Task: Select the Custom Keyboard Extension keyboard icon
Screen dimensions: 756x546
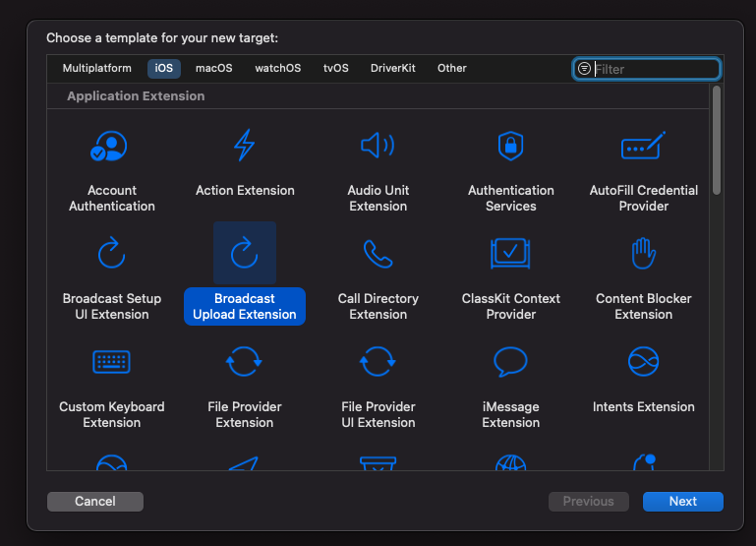Action: [111, 362]
